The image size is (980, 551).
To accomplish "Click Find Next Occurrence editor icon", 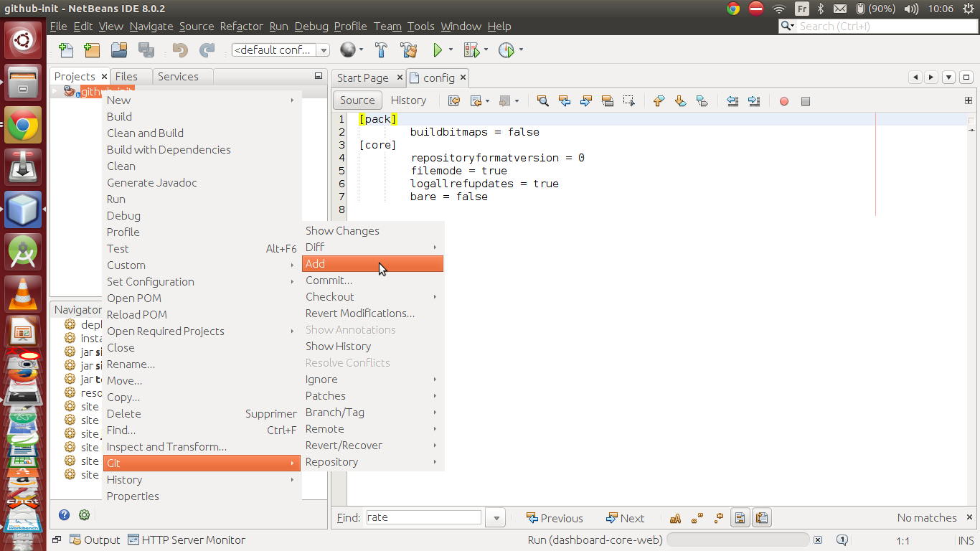I will 586,101.
